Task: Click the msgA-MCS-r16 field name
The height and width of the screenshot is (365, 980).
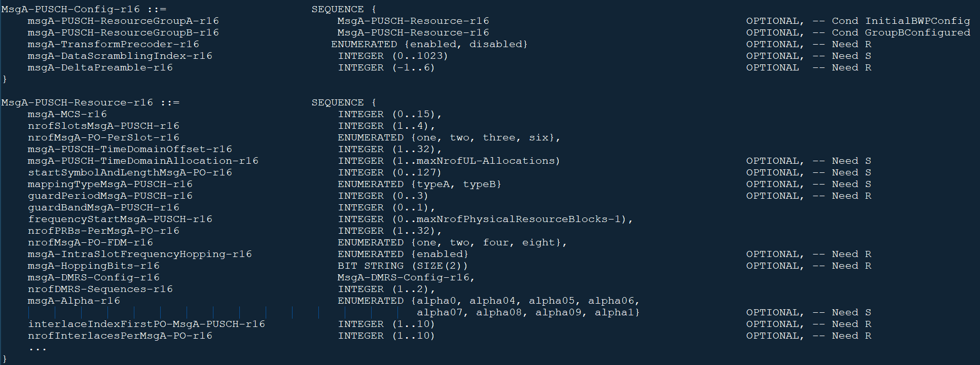Action: pyautogui.click(x=67, y=114)
